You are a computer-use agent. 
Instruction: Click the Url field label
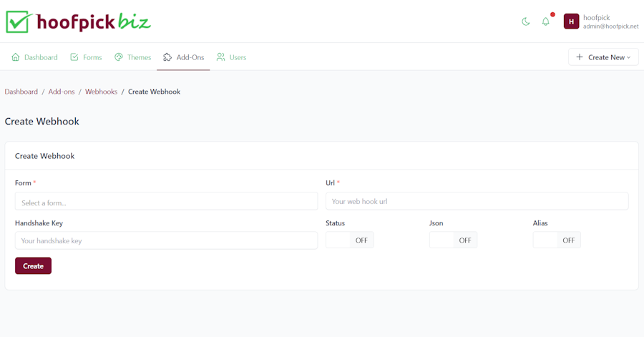(330, 182)
